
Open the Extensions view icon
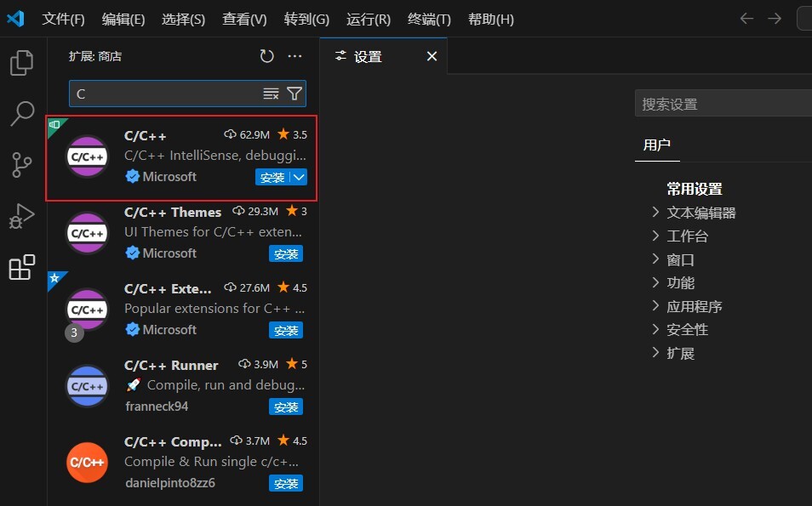(22, 267)
